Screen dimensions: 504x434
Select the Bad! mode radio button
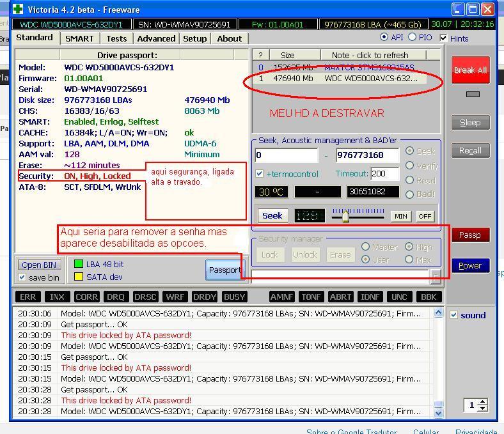(409, 194)
